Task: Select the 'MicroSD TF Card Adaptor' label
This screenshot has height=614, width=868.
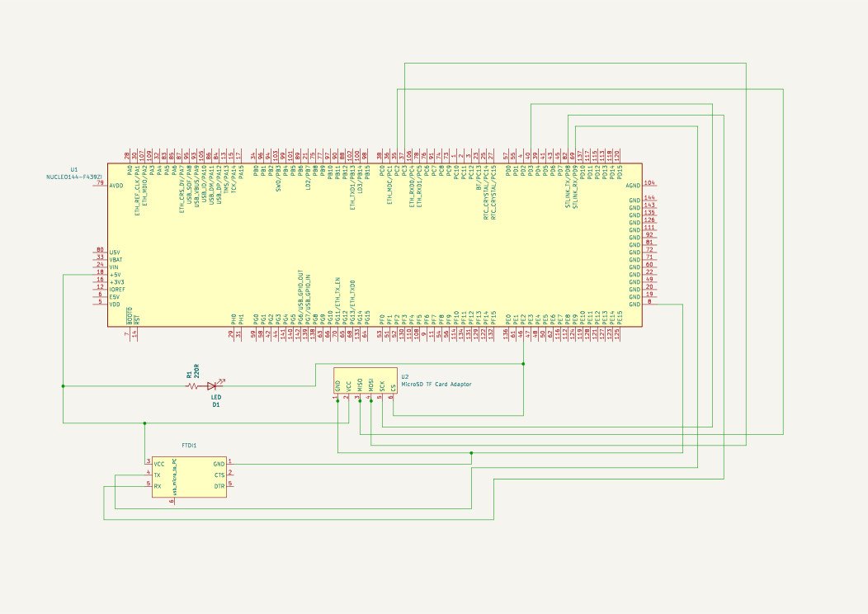Action: click(436, 384)
